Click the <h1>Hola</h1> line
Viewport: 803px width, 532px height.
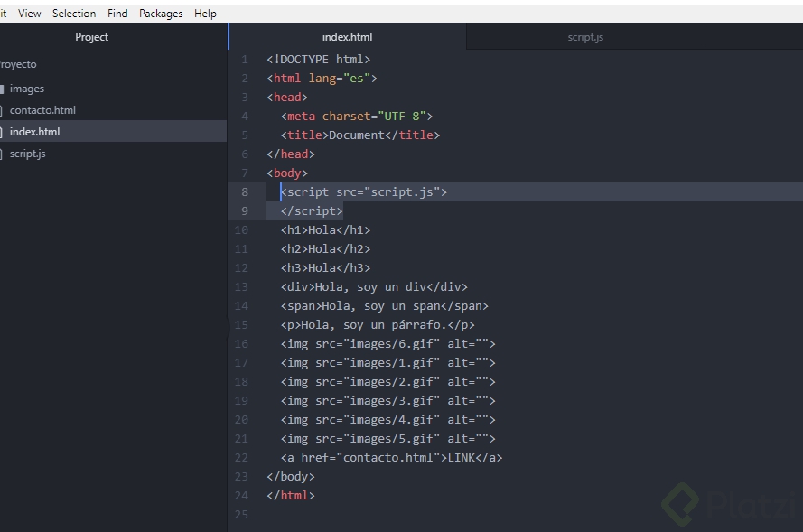[x=326, y=230]
